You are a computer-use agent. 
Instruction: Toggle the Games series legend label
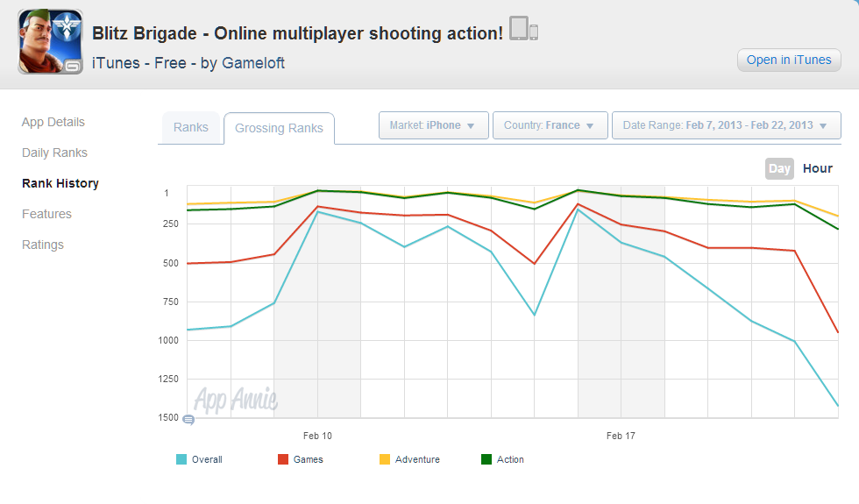(x=308, y=459)
